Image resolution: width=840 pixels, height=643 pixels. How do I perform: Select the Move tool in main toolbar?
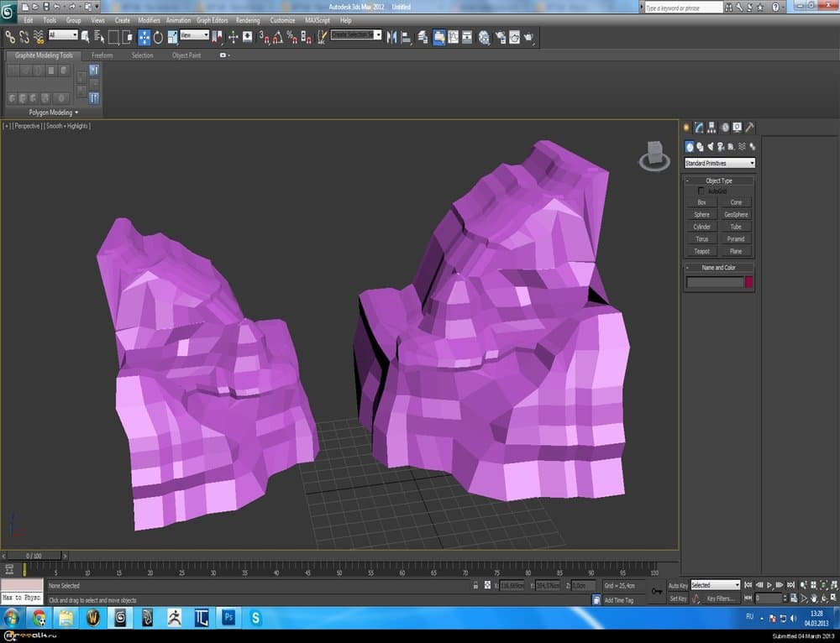144,37
